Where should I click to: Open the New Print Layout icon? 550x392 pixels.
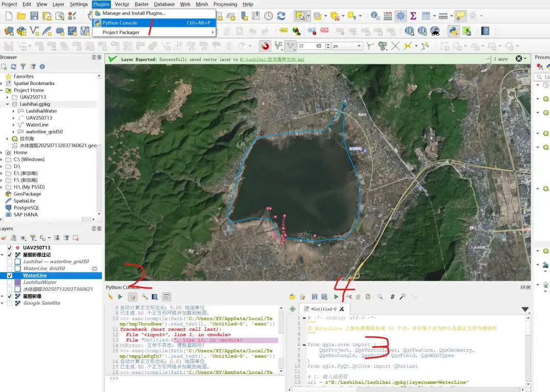pos(47,16)
